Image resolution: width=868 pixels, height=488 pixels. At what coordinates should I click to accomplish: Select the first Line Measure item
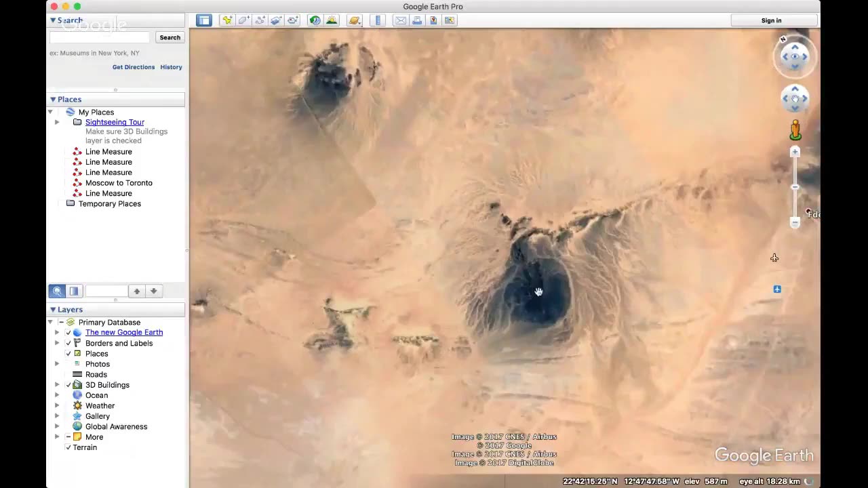click(x=108, y=152)
